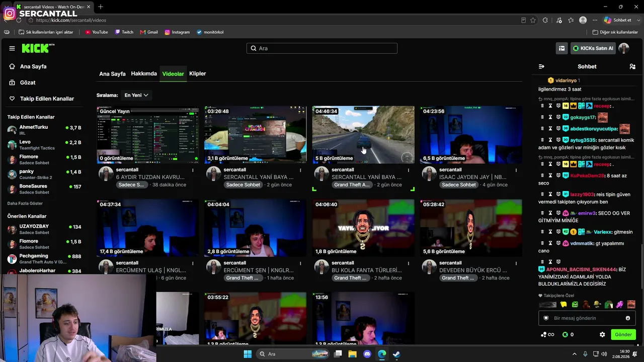Screen dimensions: 644x362
Task: Pick the green angry face emote
Action: point(575,304)
